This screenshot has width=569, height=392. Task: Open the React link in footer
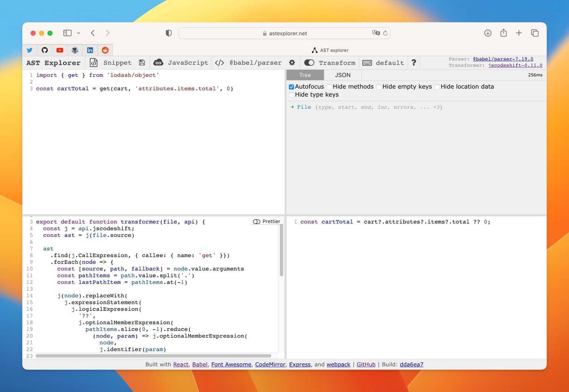tap(181, 365)
